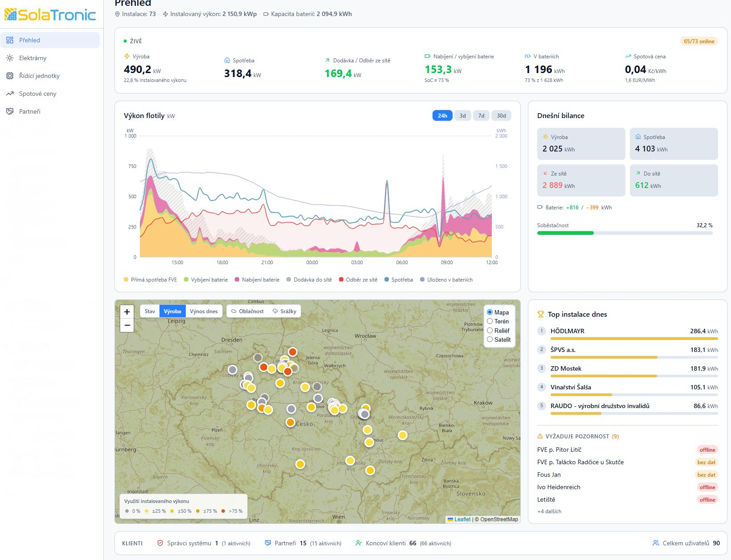Viewport: 731px width, 560px height.
Task: Click the Řídící jednotky chip icon
Action: click(10, 76)
